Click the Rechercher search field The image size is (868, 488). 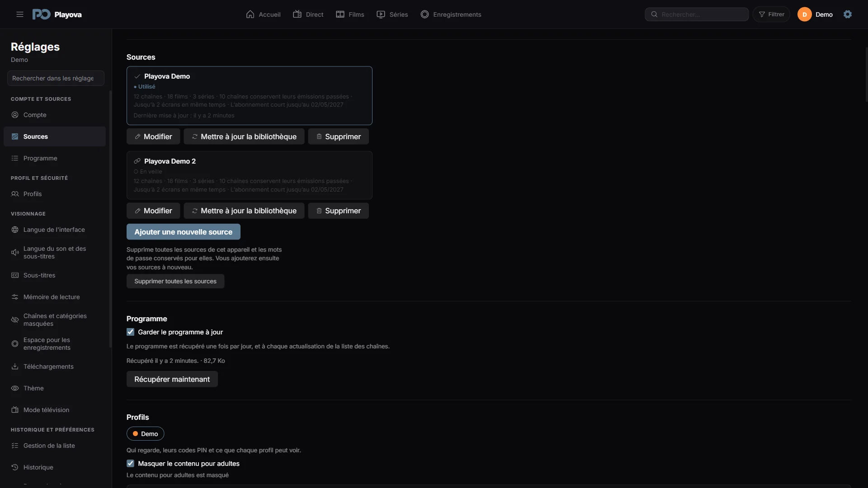pyautogui.click(x=697, y=14)
